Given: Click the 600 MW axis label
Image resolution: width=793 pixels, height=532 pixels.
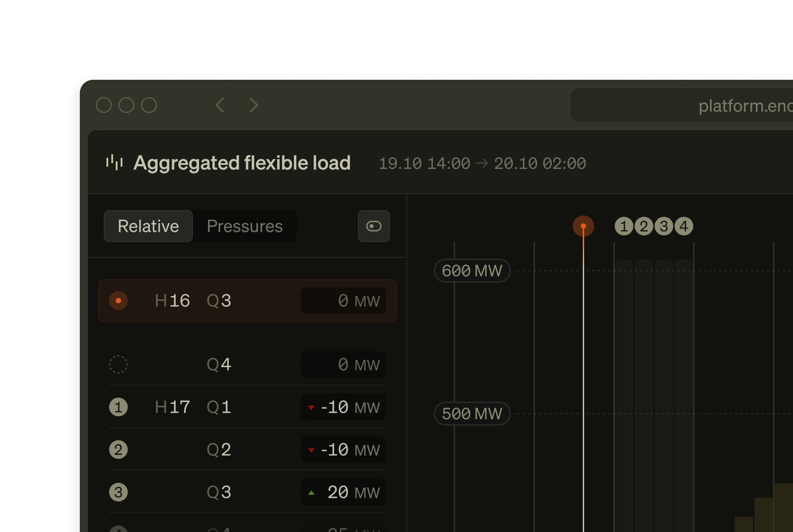Looking at the screenshot, I should [x=471, y=271].
